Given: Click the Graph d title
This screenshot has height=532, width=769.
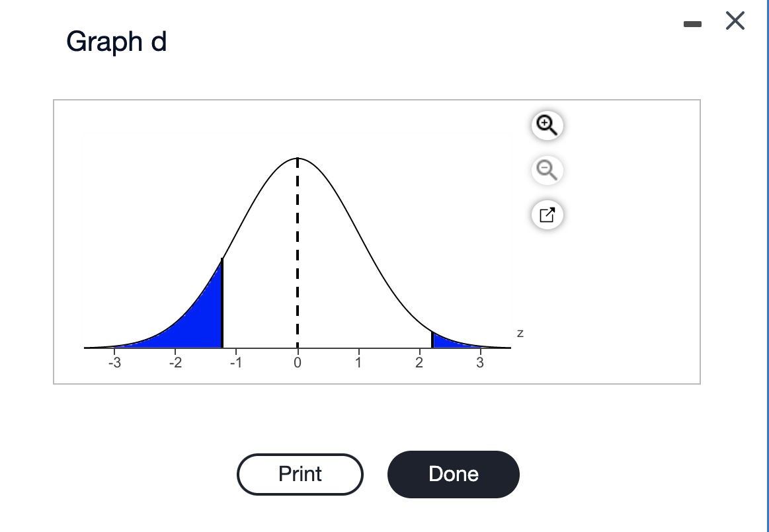Looking at the screenshot, I should point(116,42).
